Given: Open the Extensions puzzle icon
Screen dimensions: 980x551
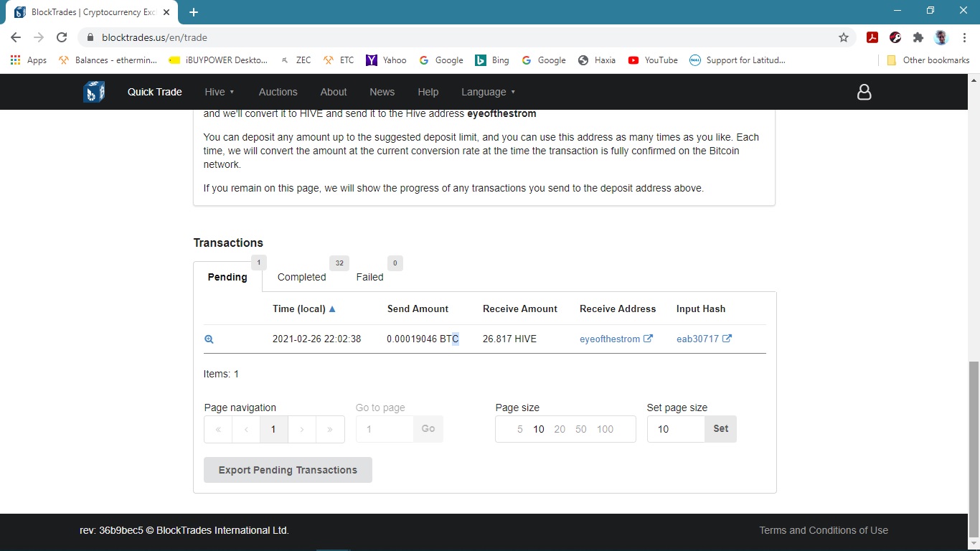Looking at the screenshot, I should point(918,37).
